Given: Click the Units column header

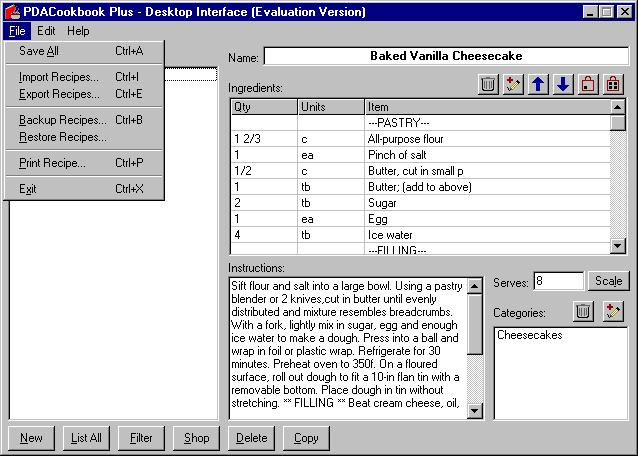Looking at the screenshot, I should point(331,107).
